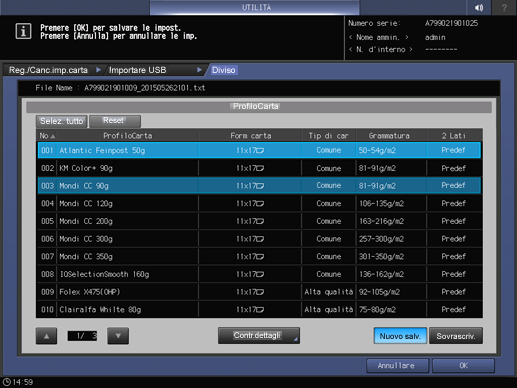Choose Nuovo salv. save option

click(400, 336)
